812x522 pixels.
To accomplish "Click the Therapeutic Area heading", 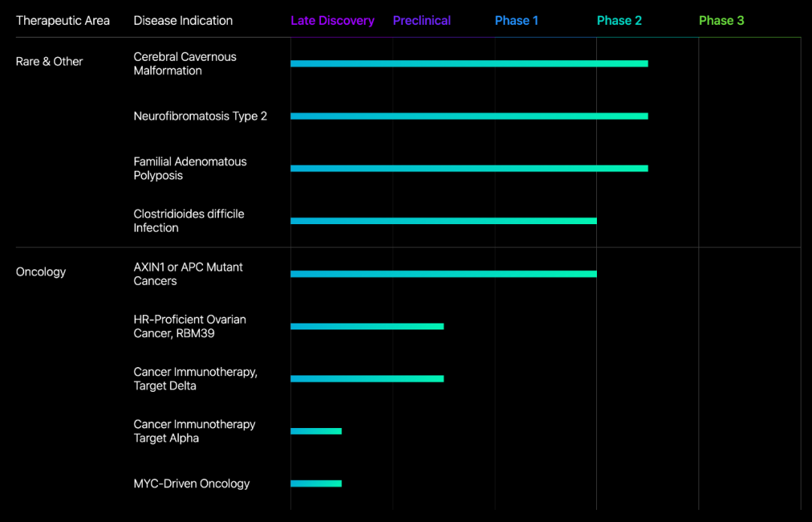I will coord(62,20).
